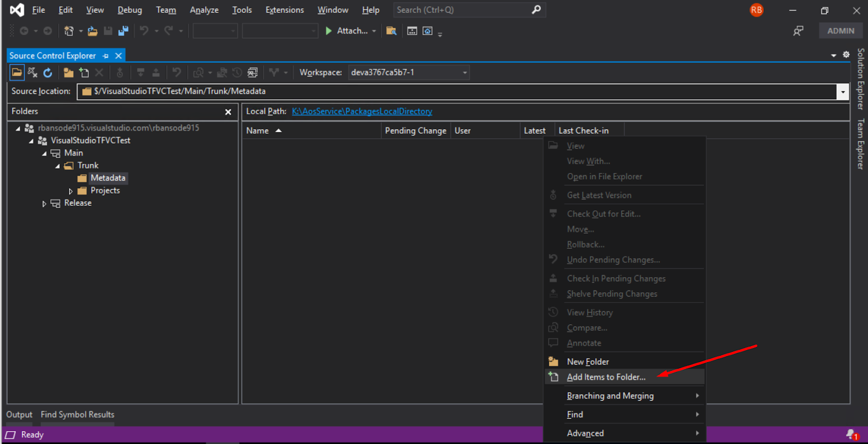The width and height of the screenshot is (868, 444).
Task: Click the Save All toolbar icon
Action: pos(123,31)
